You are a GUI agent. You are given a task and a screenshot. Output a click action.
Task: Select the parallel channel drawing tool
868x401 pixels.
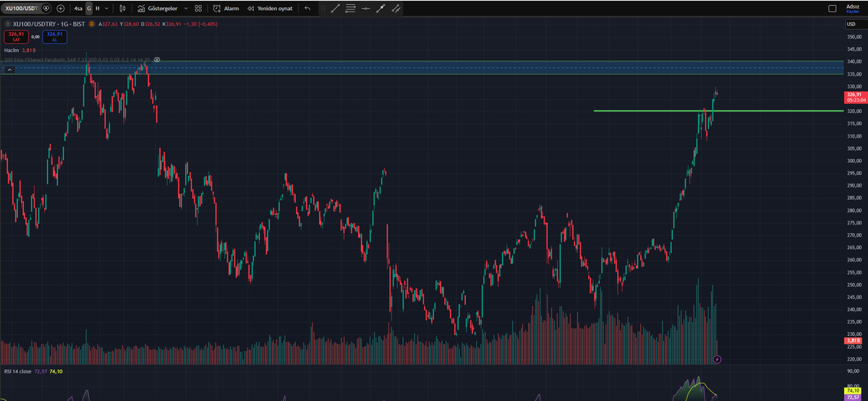click(396, 8)
